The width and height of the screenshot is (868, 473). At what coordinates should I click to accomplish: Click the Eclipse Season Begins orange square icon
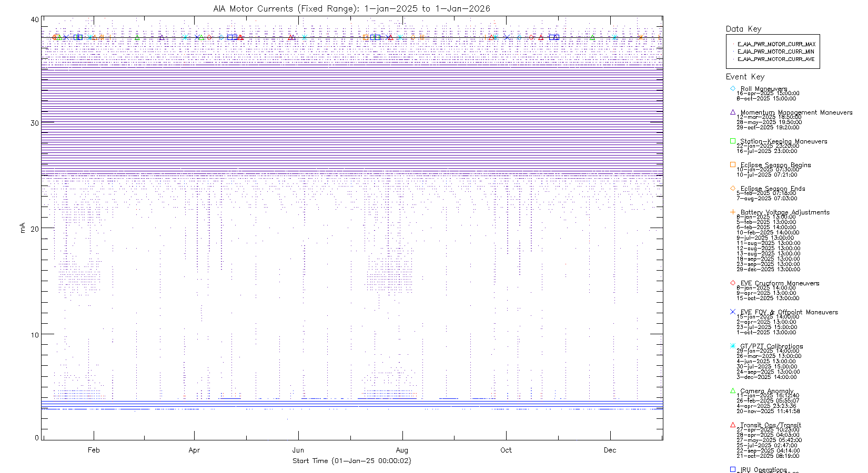pyautogui.click(x=733, y=164)
